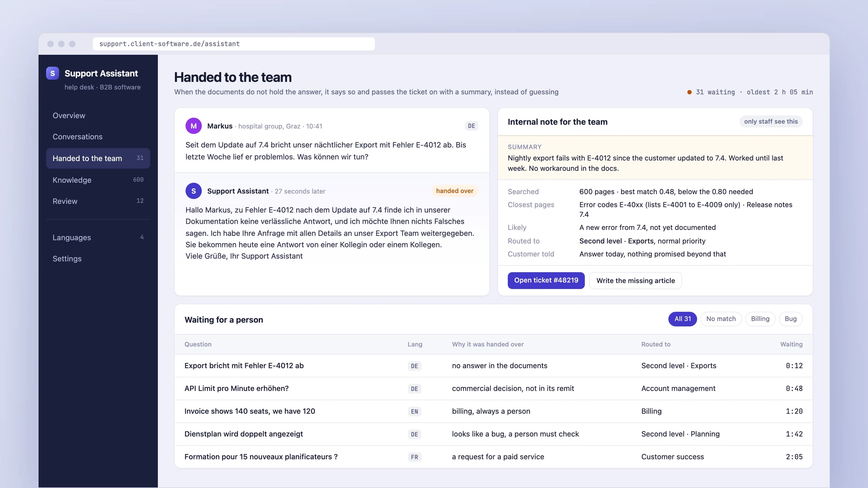
Task: Open the Review queue
Action: [x=98, y=201]
